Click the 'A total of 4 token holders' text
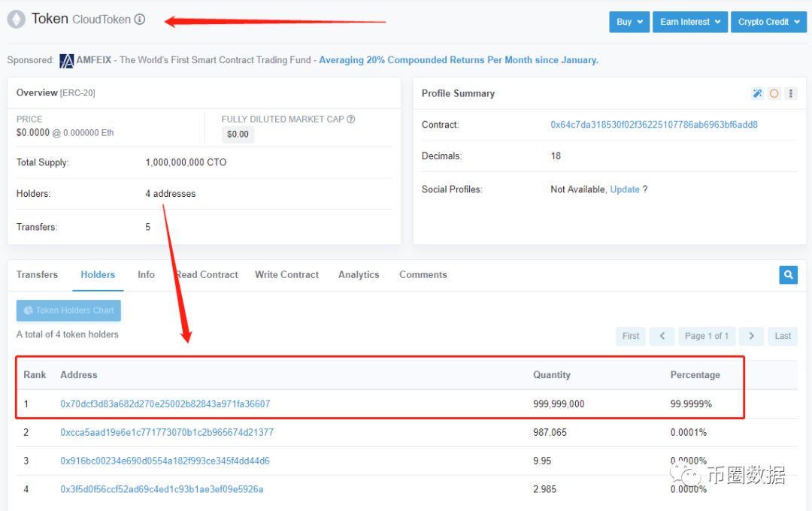This screenshot has height=511, width=812. pyautogui.click(x=68, y=334)
